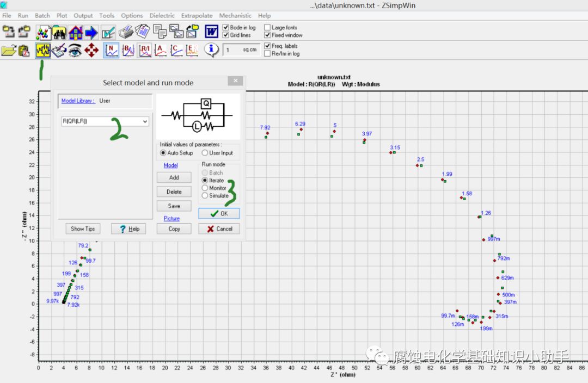Open the Mechanistic menu
This screenshot has height=383, width=588.
[x=235, y=16]
